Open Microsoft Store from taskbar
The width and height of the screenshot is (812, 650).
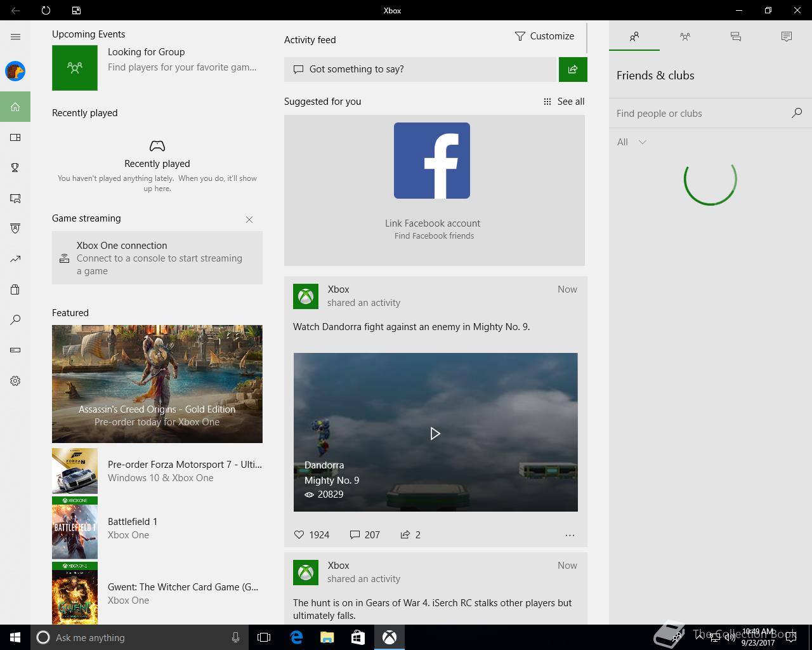pos(358,637)
